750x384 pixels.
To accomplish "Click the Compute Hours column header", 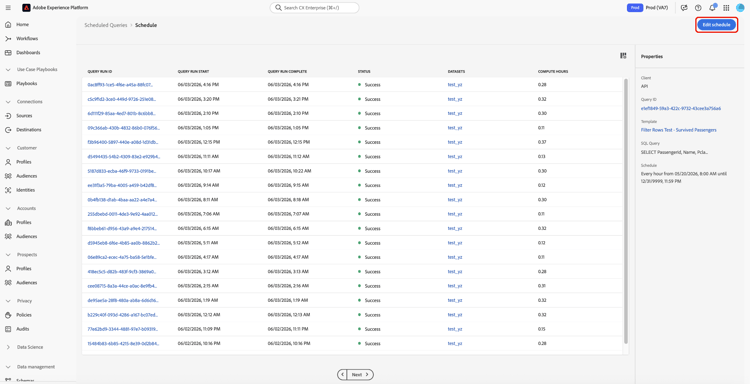I will [x=552, y=71].
